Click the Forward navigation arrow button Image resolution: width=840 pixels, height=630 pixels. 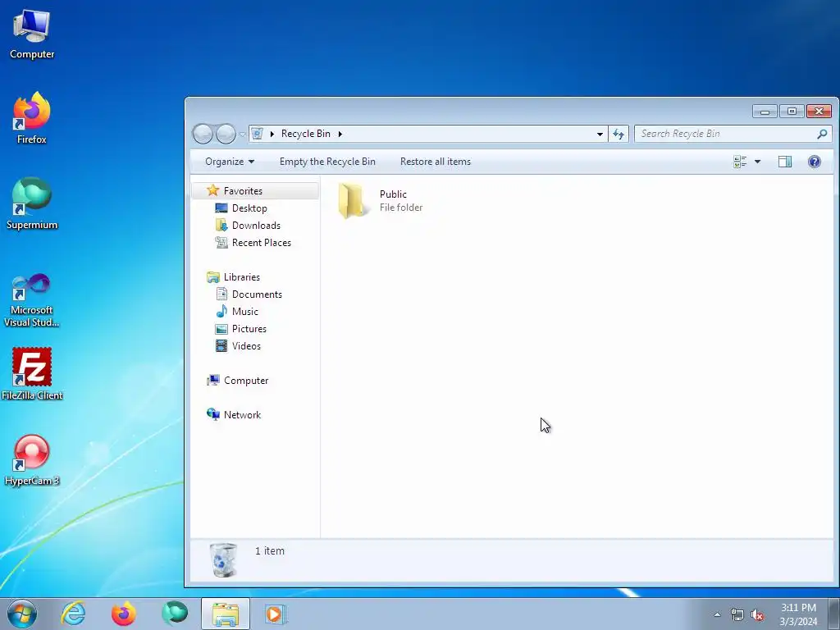tap(226, 134)
